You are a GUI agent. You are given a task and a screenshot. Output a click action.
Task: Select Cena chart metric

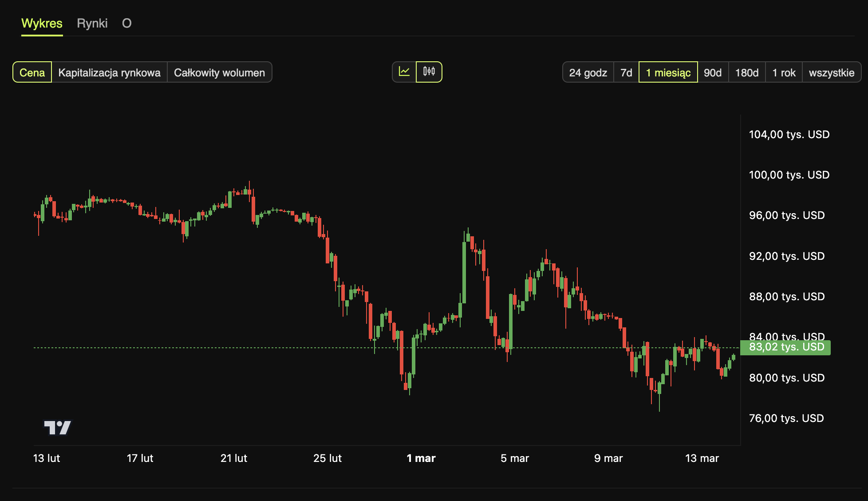coord(32,72)
